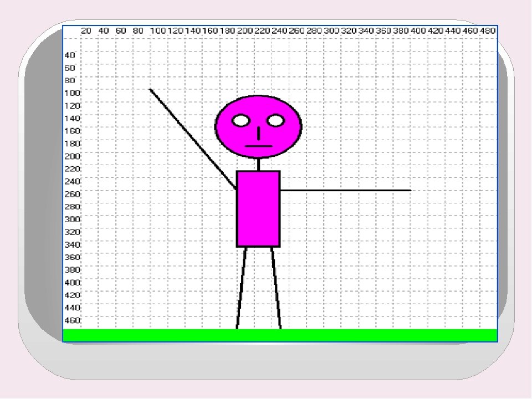Click the horizontal mouth line

[259, 146]
